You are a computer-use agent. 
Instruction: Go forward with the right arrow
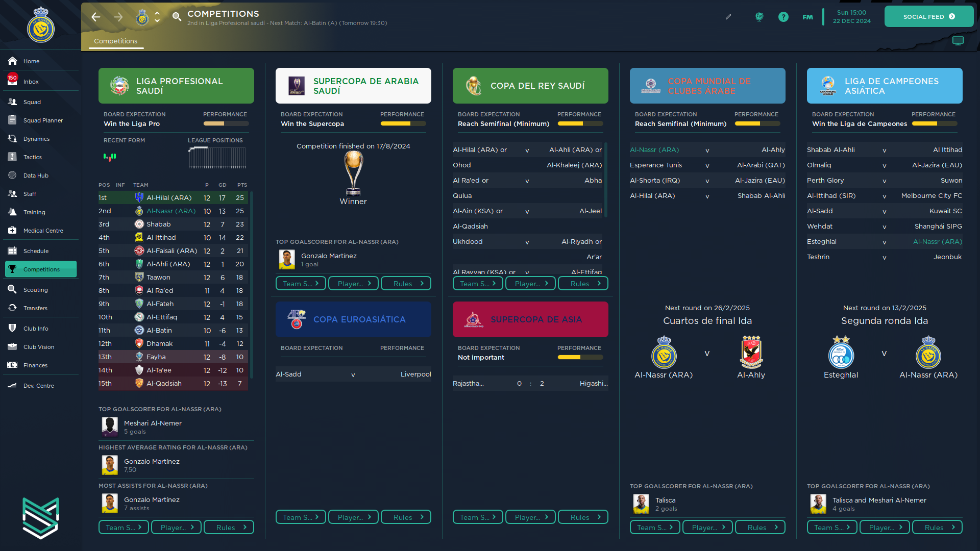click(x=118, y=17)
